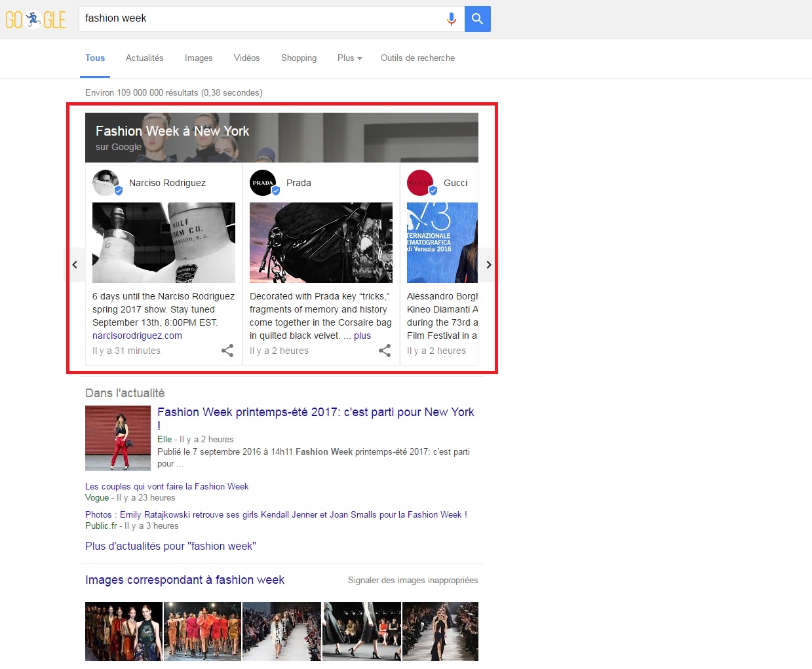Open fourth dark runway image thumbnail
The width and height of the screenshot is (812, 669).
point(362,632)
